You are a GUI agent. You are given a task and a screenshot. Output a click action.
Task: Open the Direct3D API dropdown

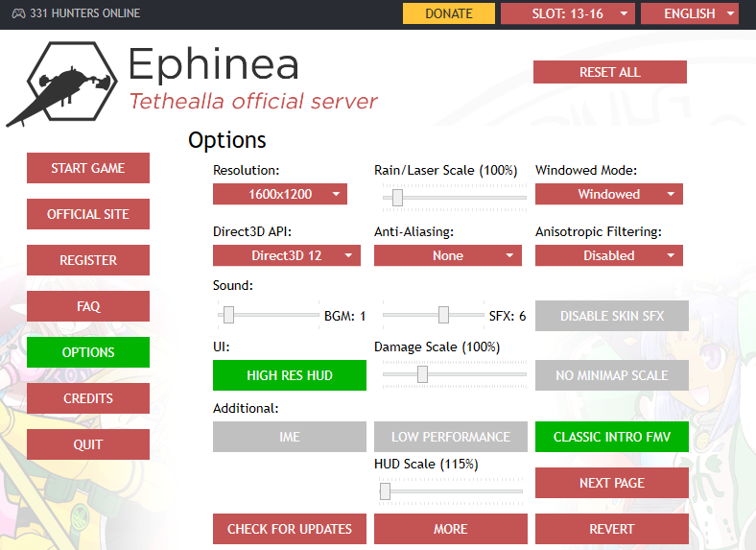click(x=287, y=255)
